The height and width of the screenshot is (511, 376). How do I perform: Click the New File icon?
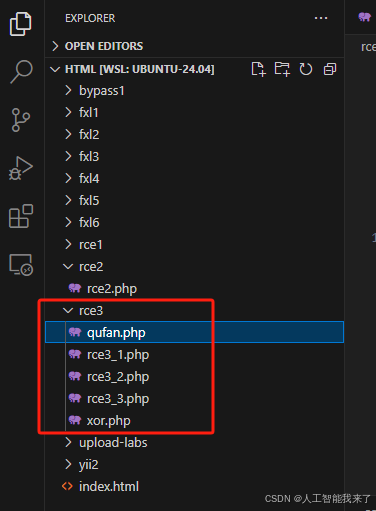click(x=258, y=69)
